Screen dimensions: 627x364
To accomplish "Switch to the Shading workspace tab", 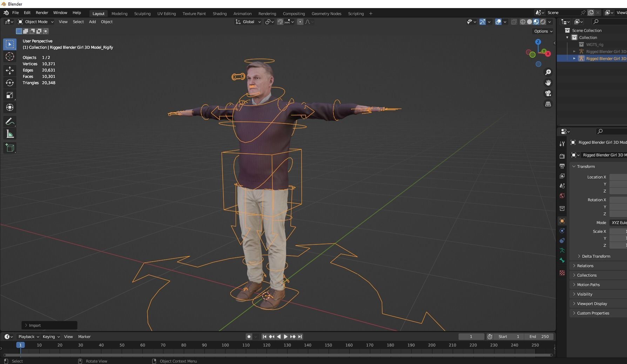I will (x=220, y=13).
